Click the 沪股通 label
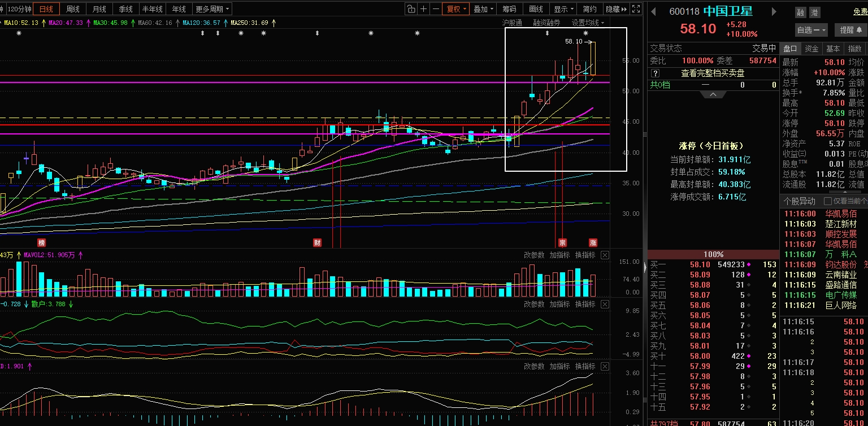 click(x=512, y=23)
